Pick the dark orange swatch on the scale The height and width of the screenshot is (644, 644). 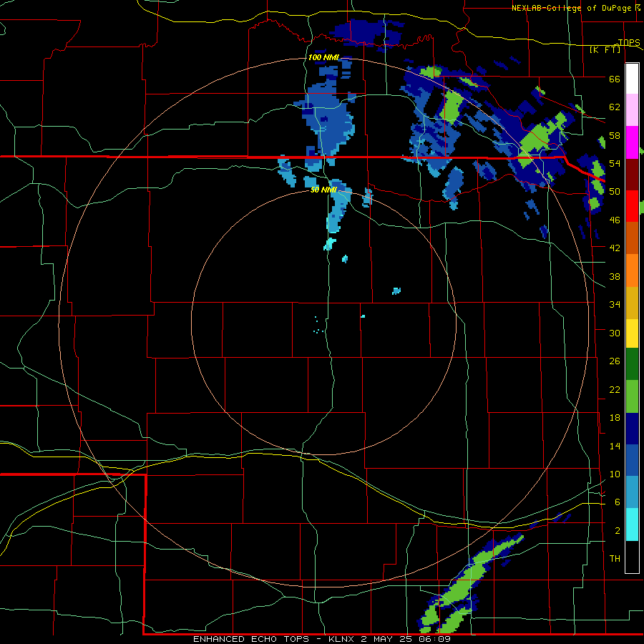point(632,238)
